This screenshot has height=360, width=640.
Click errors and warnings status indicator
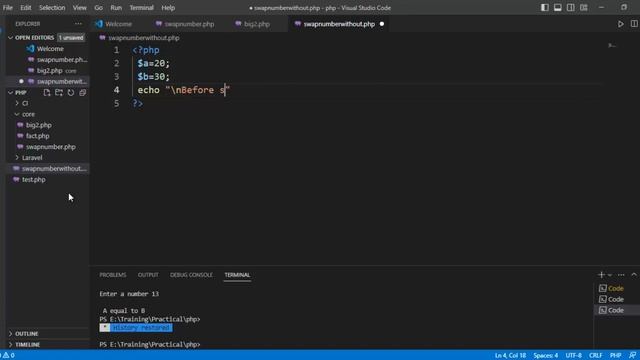[7, 356]
